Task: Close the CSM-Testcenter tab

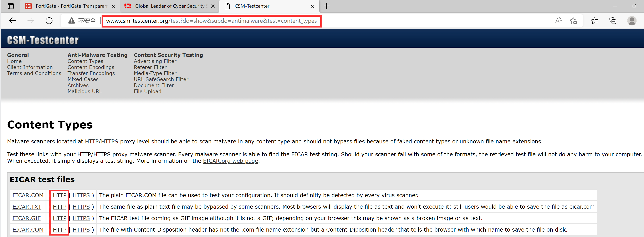Action: 312,6
